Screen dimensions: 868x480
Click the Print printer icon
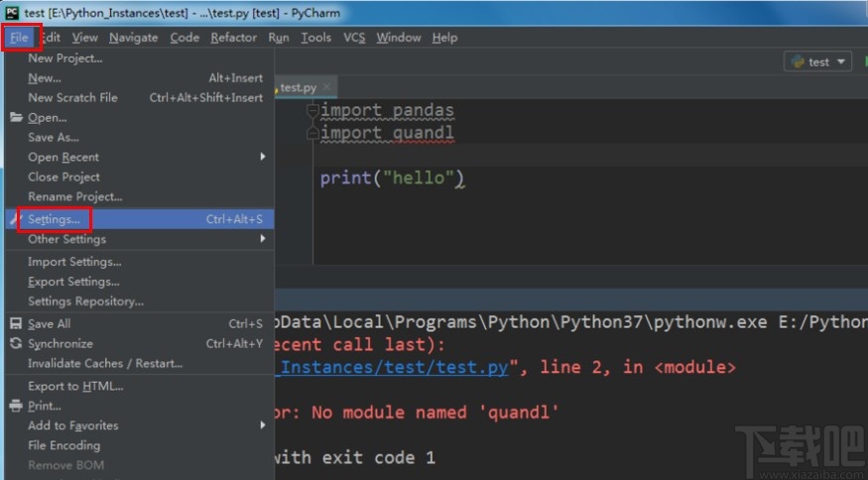[x=16, y=406]
